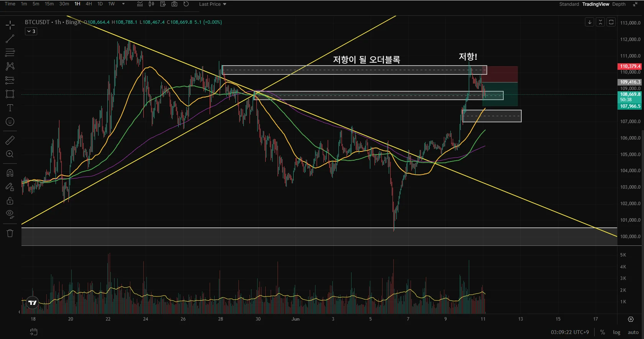
Task: Collapse the indicator legend showing 3
Action: (31, 31)
